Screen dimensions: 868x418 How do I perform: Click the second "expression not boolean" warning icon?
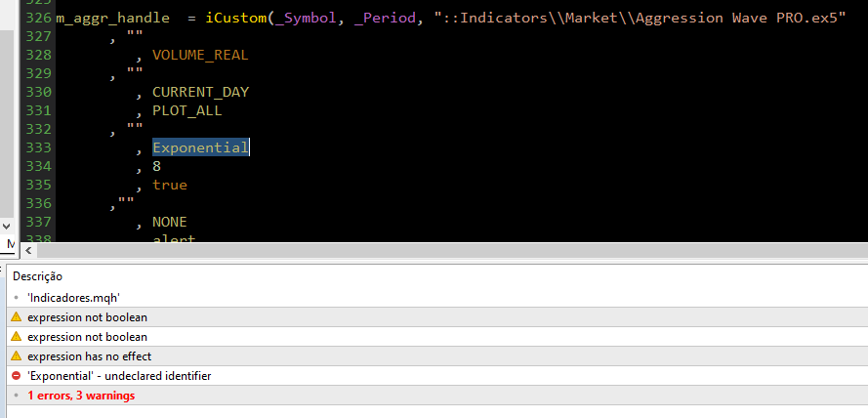pyautogui.click(x=16, y=337)
